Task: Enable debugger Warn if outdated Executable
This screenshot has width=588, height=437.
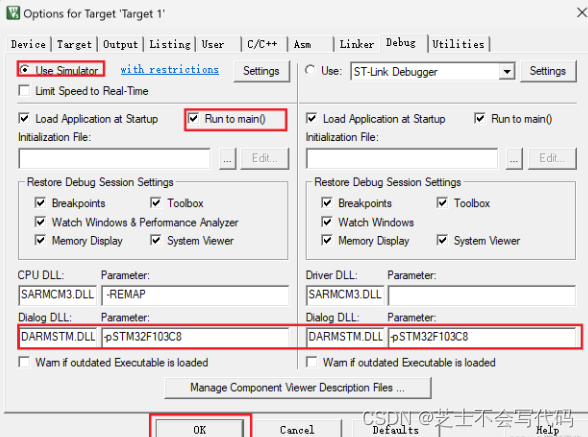Action: tap(312, 362)
